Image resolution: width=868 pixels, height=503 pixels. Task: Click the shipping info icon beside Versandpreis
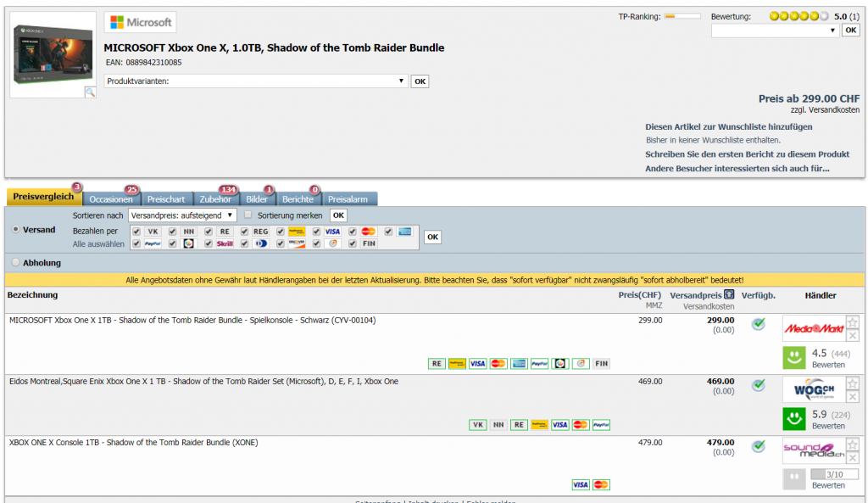728,294
